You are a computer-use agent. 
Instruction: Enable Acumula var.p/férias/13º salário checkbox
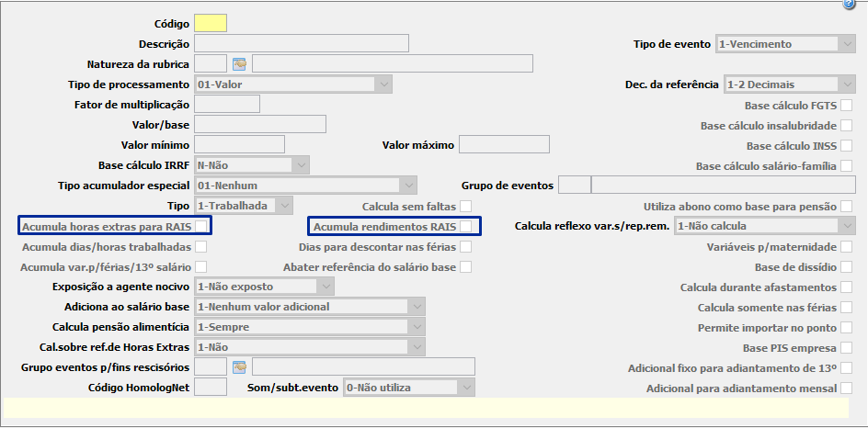coord(201,267)
